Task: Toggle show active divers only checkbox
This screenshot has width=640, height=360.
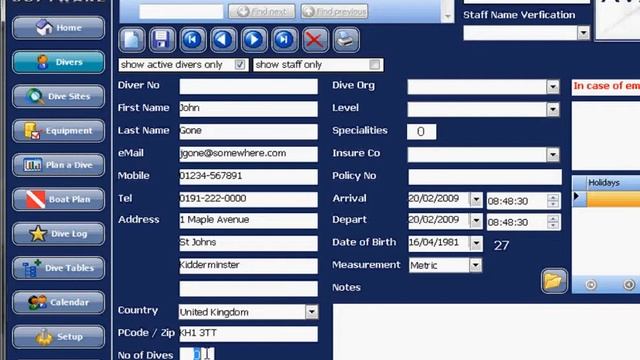Action: [240, 64]
